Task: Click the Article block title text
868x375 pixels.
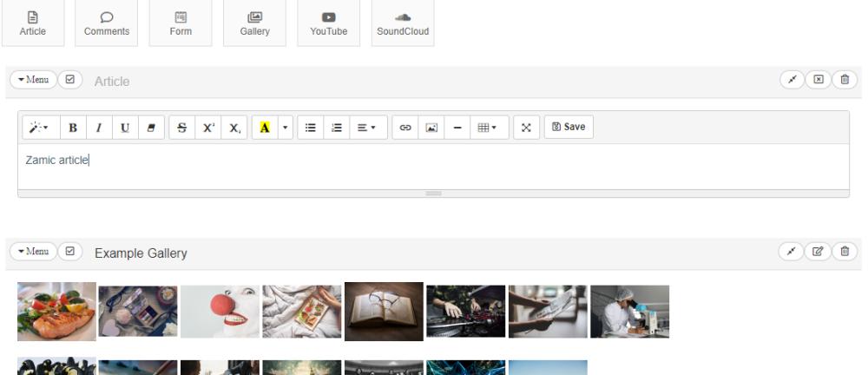Action: 112,82
